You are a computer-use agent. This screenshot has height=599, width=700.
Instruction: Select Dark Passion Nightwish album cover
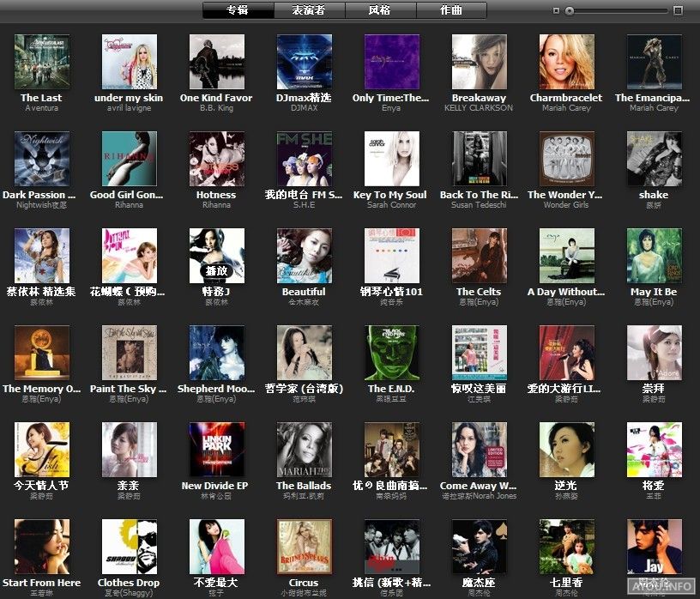pos(42,159)
